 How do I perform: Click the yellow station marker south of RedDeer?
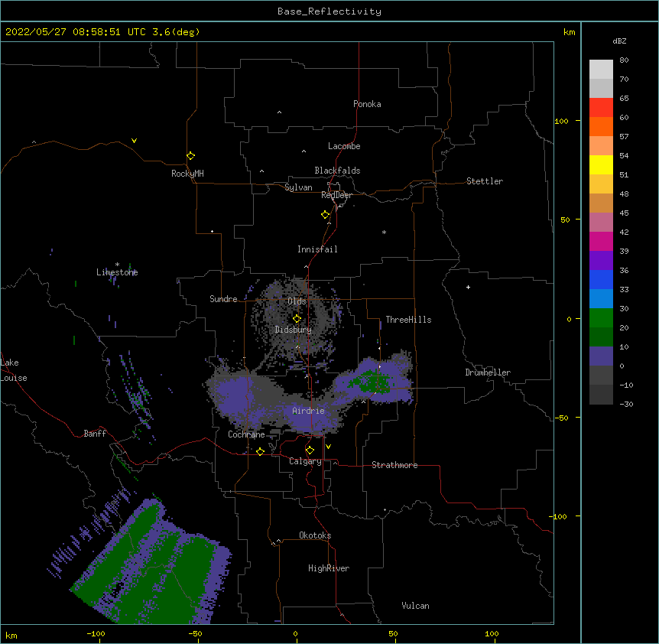tap(326, 215)
